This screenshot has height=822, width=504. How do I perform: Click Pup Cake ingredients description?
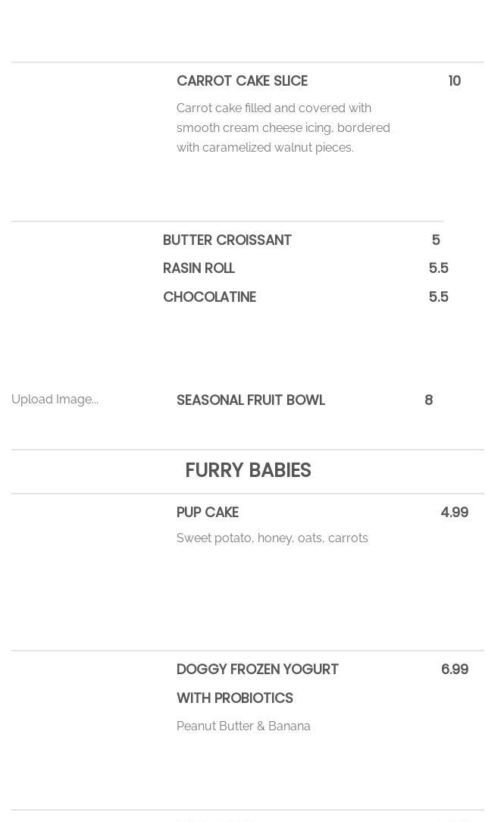271,538
